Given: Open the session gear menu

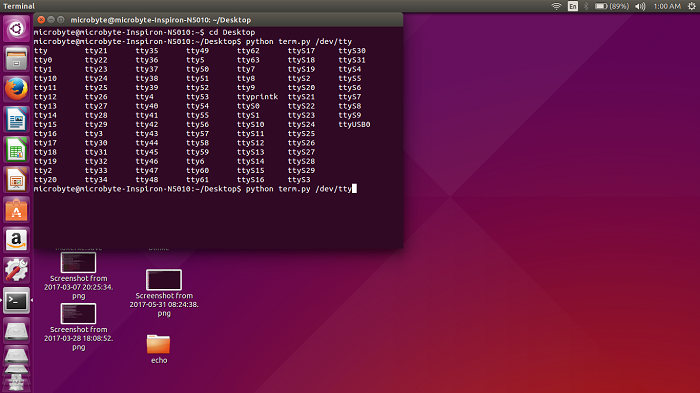Looking at the screenshot, I should click(692, 6).
